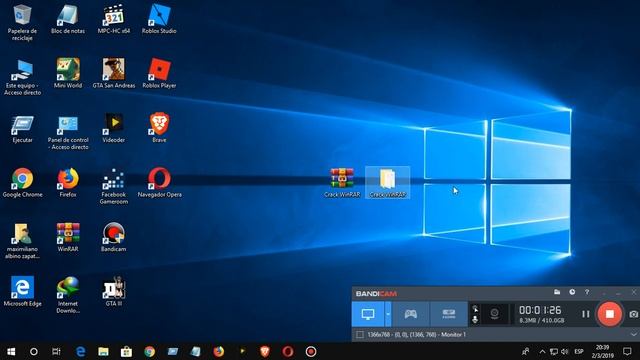The height and width of the screenshot is (360, 640).
Task: Select GTA III desktop icon
Action: click(x=113, y=292)
